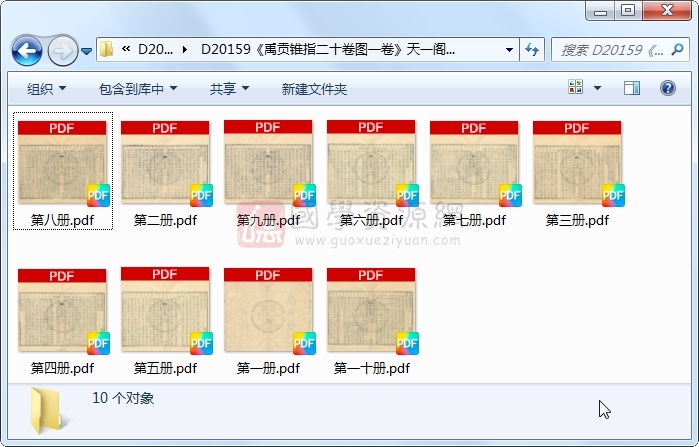Click the 第五册.pdf filename label
This screenshot has width=699, height=447.
165,368
